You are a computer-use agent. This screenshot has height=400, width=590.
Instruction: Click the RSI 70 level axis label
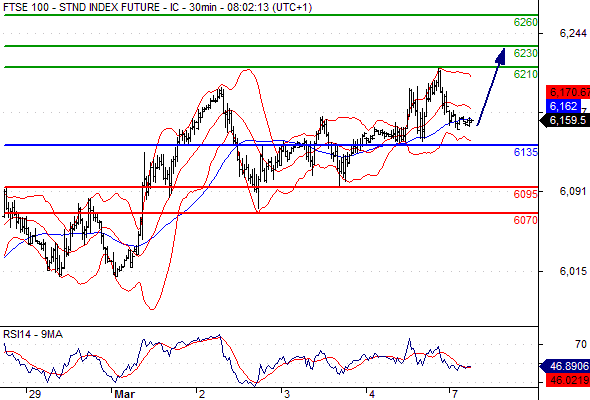[x=581, y=344]
